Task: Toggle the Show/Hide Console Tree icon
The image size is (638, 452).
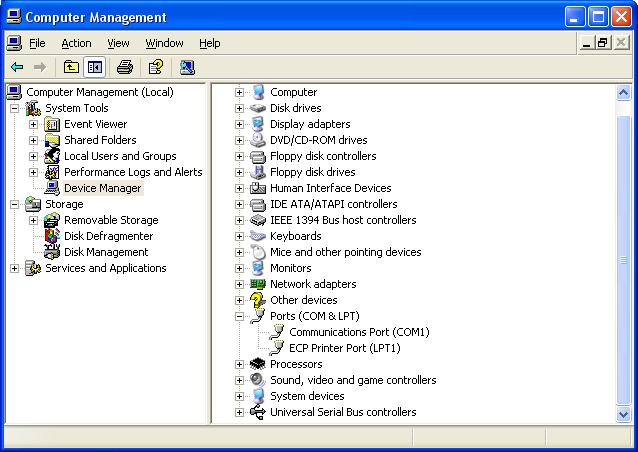Action: pyautogui.click(x=95, y=67)
